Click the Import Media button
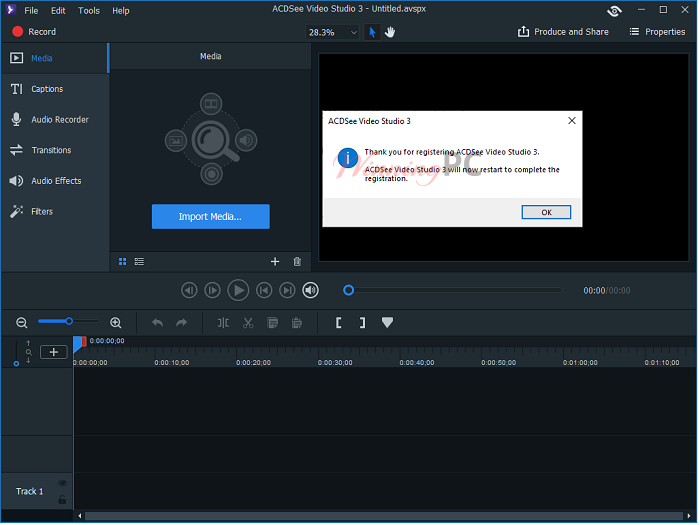The width and height of the screenshot is (700, 525). (211, 217)
